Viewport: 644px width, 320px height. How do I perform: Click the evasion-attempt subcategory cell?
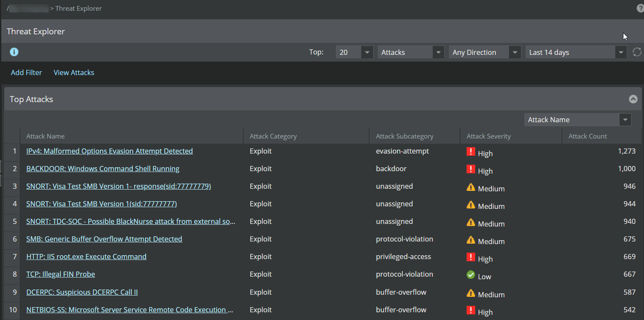tap(402, 151)
